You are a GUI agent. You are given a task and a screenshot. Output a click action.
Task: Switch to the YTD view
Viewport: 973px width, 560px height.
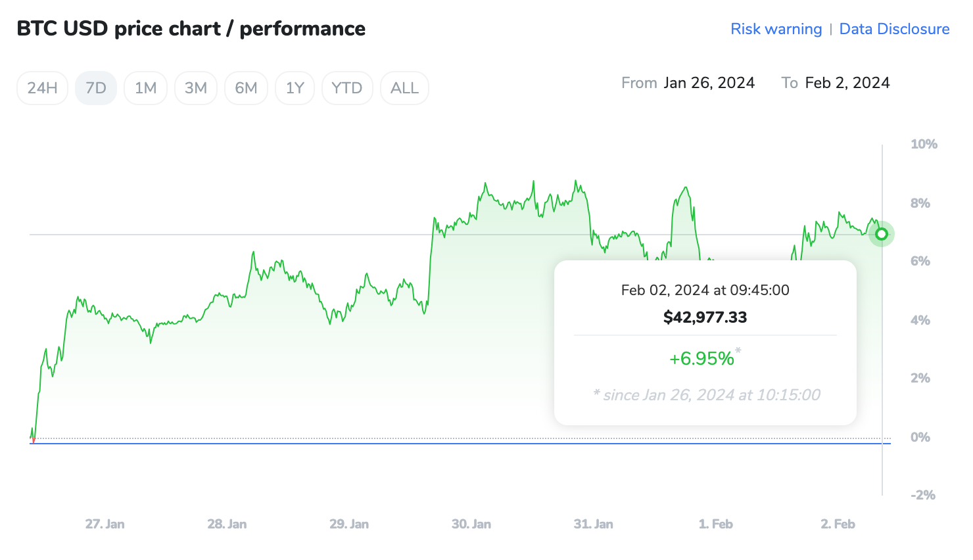(x=347, y=87)
